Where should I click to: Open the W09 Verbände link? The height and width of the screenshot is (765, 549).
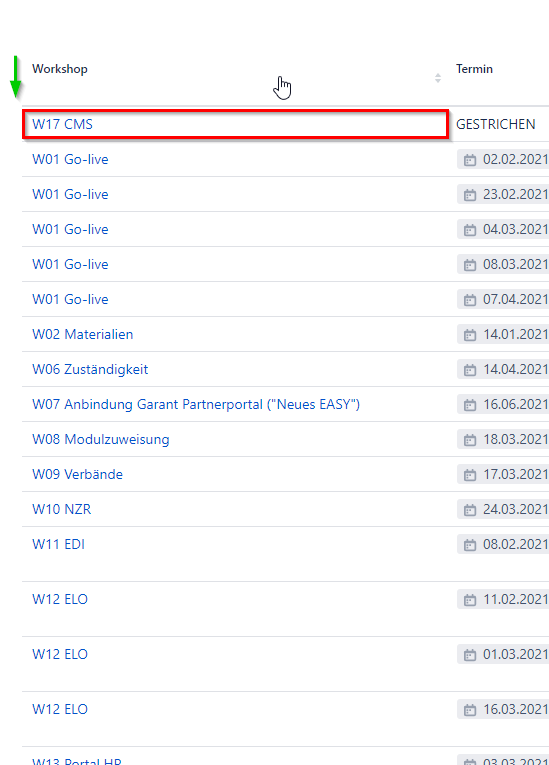coord(78,475)
